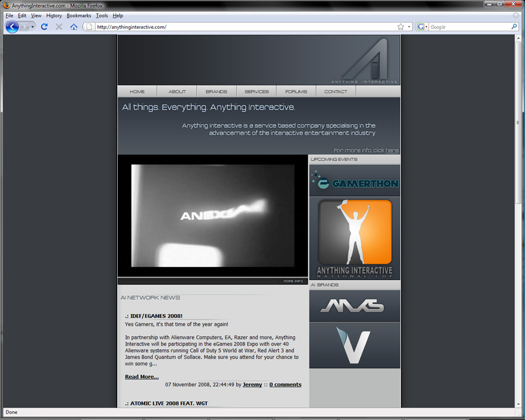Open the 0 comments link

pos(285,384)
